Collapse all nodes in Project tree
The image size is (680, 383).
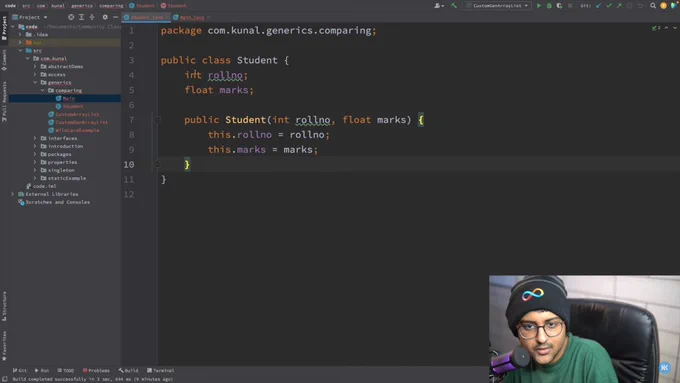pyautogui.click(x=92, y=17)
